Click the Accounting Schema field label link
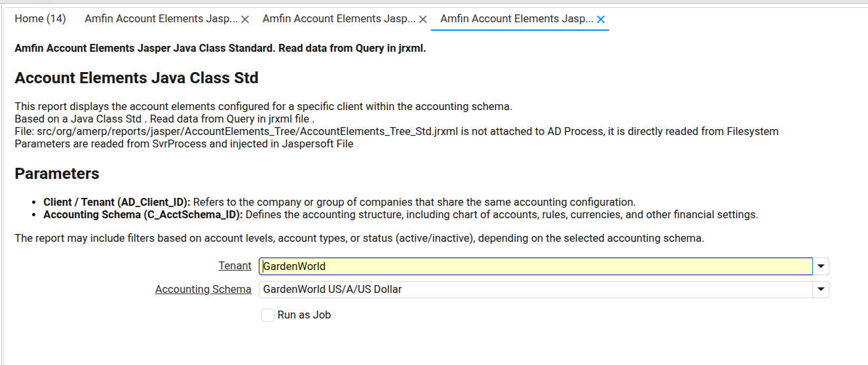This screenshot has height=365, width=868. pyautogui.click(x=203, y=289)
